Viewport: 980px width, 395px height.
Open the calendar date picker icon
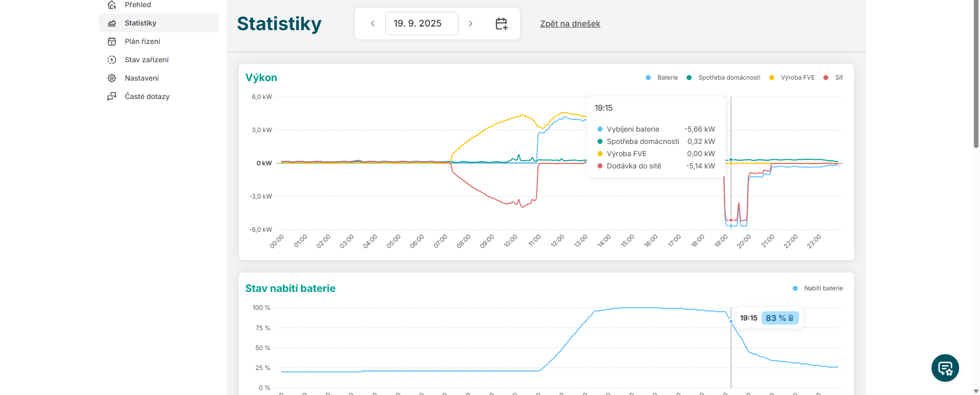(x=501, y=23)
